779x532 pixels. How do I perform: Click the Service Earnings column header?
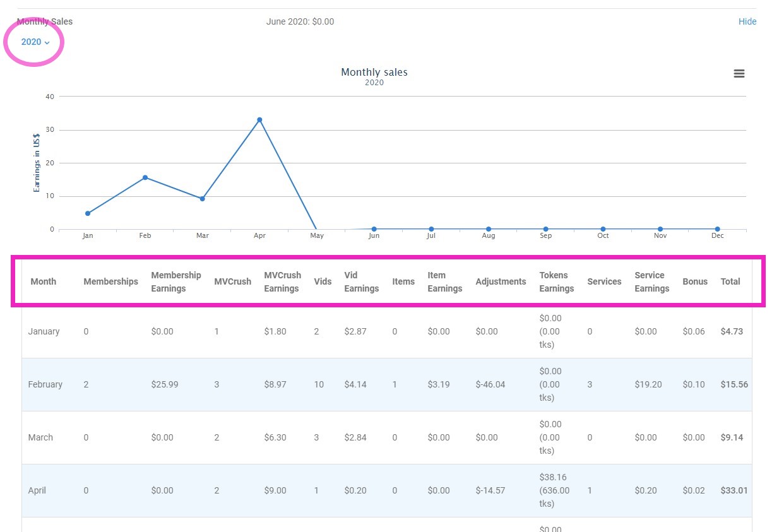[651, 281]
